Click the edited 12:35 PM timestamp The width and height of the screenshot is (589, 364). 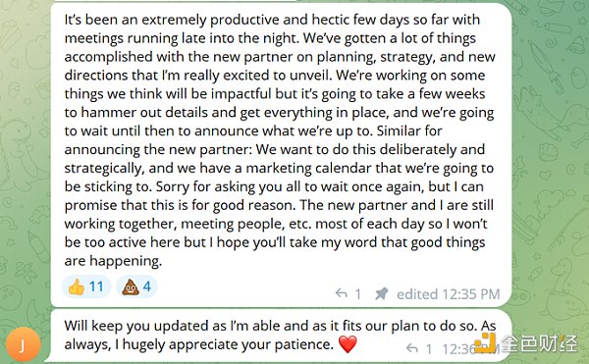point(449,293)
